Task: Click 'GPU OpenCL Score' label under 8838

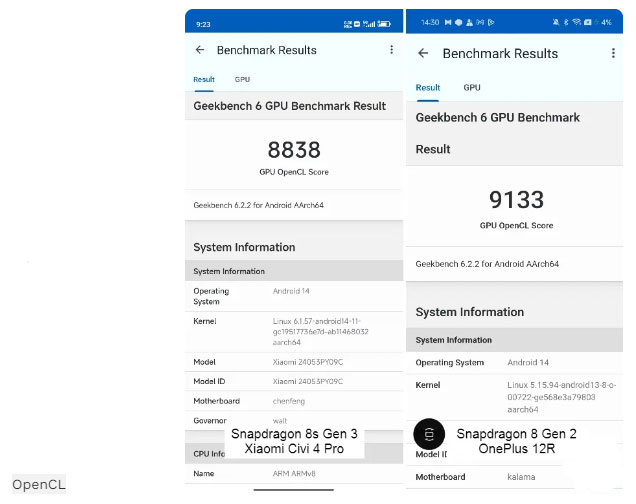Action: [294, 172]
